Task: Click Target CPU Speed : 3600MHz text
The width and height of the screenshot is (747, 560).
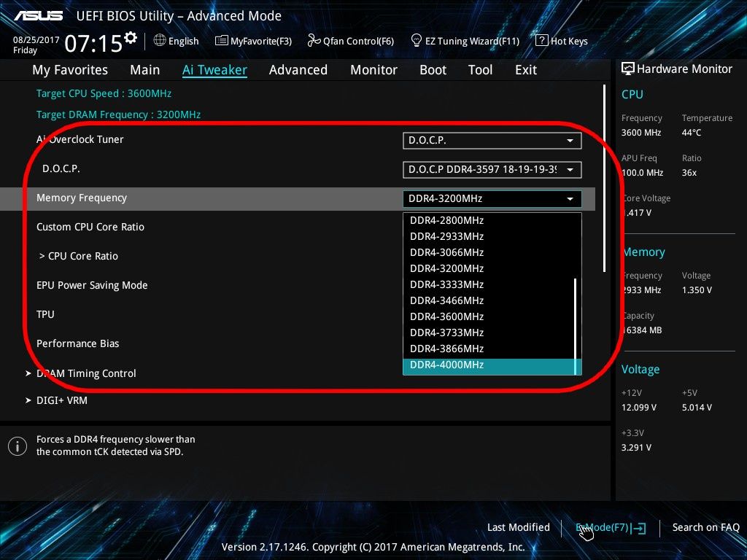Action: (104, 93)
